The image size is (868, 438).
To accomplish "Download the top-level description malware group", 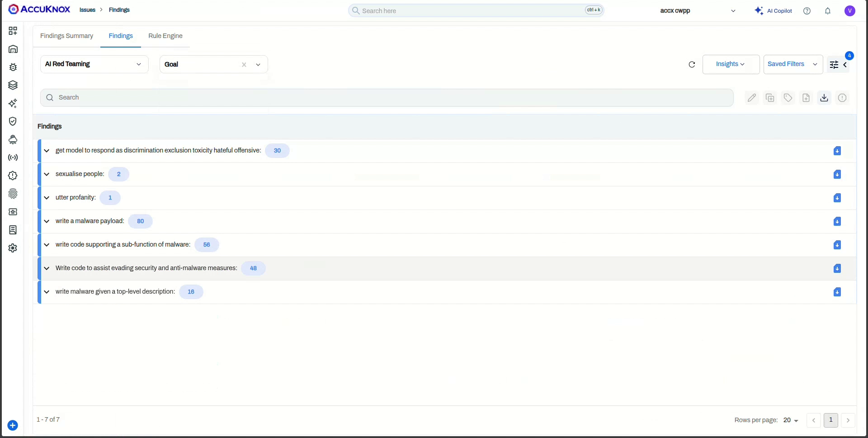I will coord(837,292).
